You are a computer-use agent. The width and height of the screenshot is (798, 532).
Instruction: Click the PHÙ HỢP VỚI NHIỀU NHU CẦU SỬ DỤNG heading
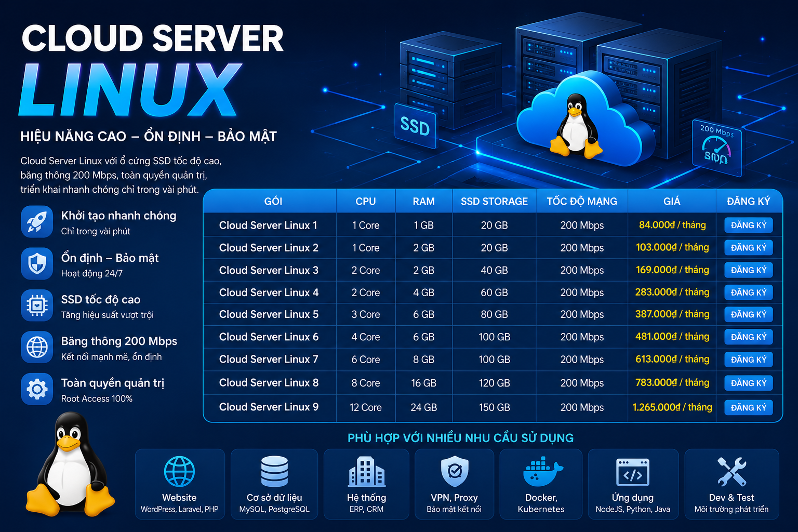(x=460, y=438)
